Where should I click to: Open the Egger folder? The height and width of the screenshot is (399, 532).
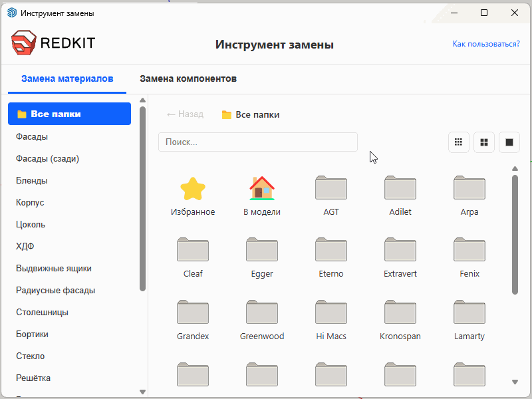(x=262, y=259)
